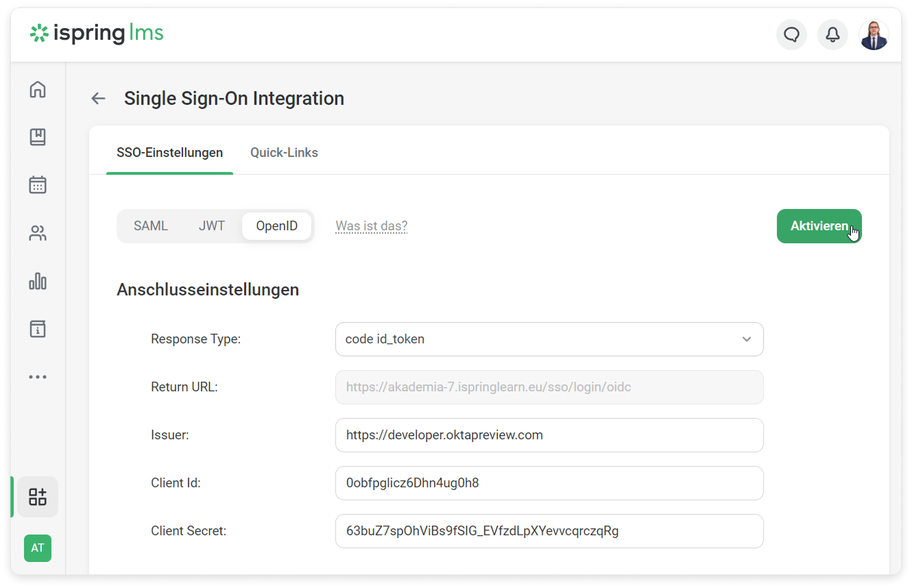This screenshot has height=588, width=912.
Task: Click into the Client Secret field
Action: point(549,531)
